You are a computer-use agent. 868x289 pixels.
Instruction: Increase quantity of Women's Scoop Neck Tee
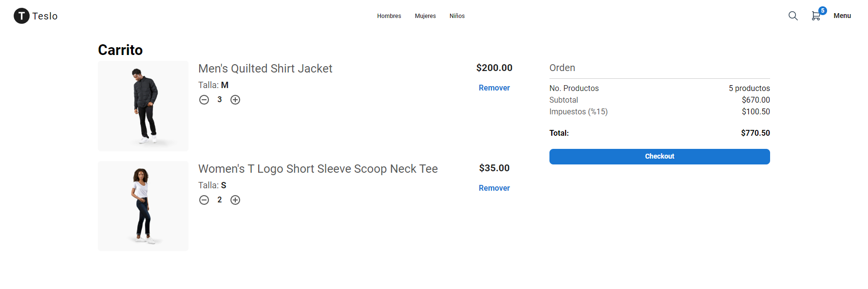tap(235, 200)
